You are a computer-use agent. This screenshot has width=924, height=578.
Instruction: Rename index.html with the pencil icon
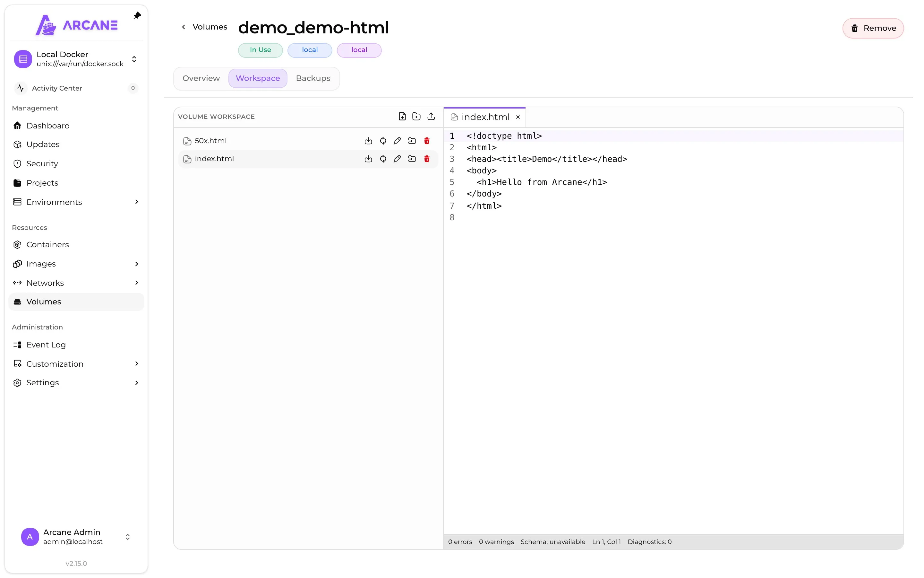pos(397,159)
